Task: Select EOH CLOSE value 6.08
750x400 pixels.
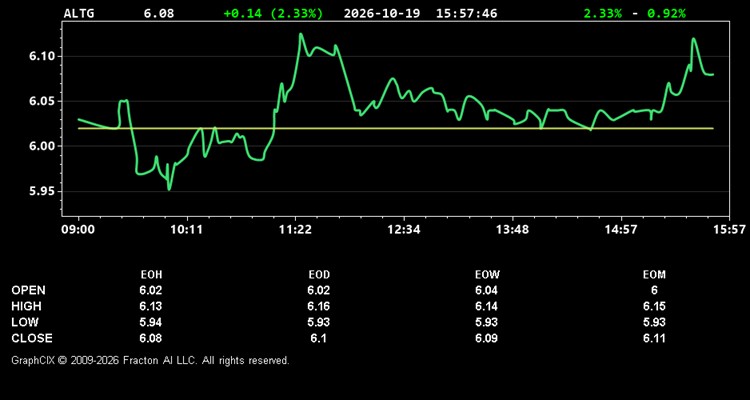Action: pos(151,338)
